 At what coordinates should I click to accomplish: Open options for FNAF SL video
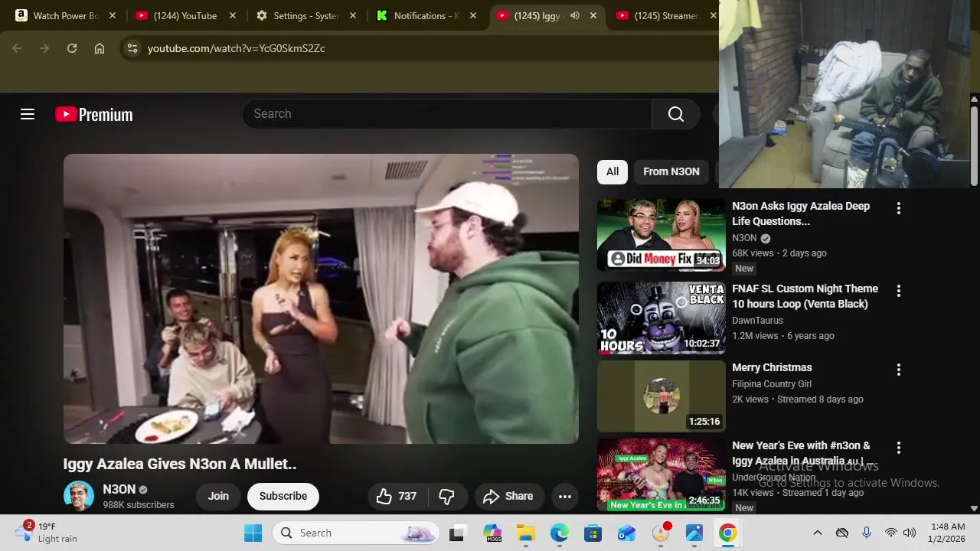coord(899,291)
